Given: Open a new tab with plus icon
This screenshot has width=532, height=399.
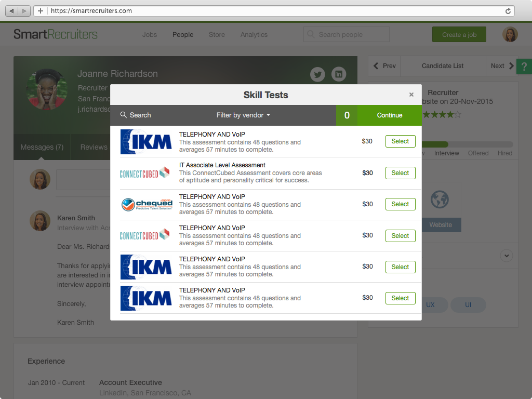Looking at the screenshot, I should tap(41, 11).
